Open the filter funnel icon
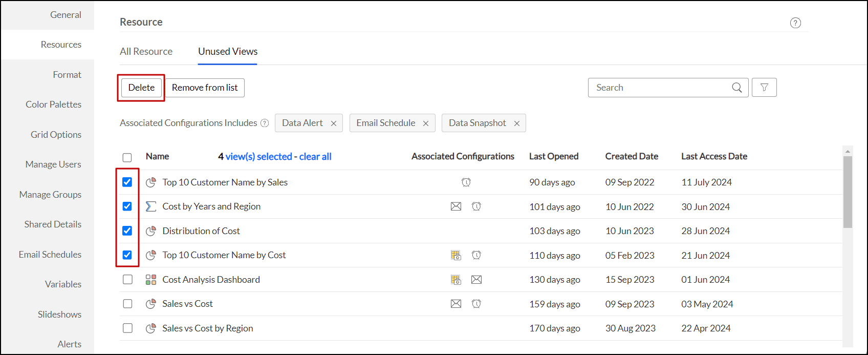This screenshot has width=868, height=355. [x=764, y=88]
